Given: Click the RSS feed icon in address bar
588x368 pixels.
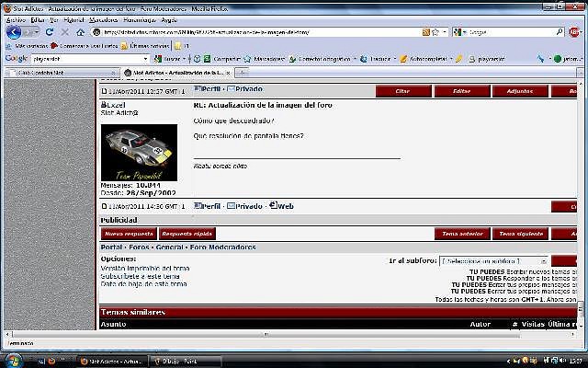Looking at the screenshot, I should [x=426, y=32].
